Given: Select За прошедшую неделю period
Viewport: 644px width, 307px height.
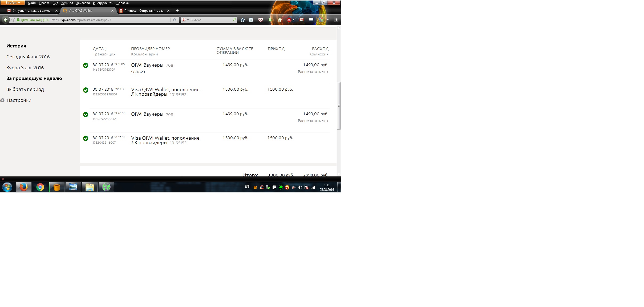Looking at the screenshot, I should [34, 78].
